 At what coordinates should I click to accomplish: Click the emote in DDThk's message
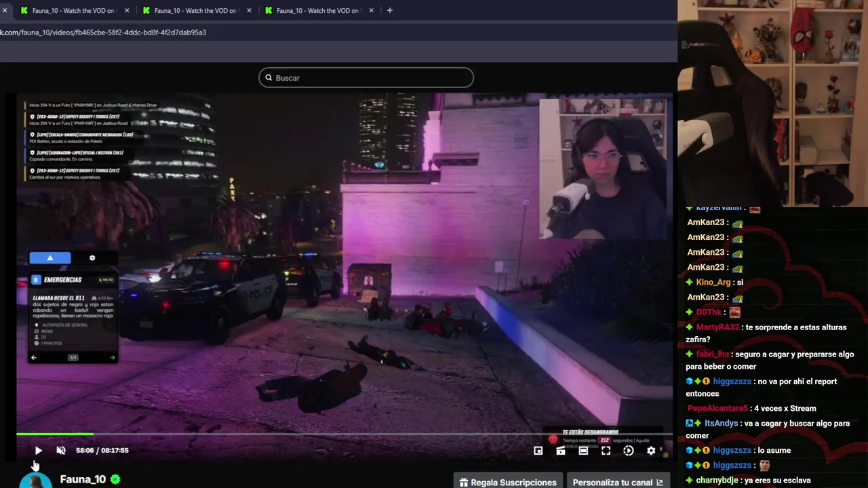(734, 312)
